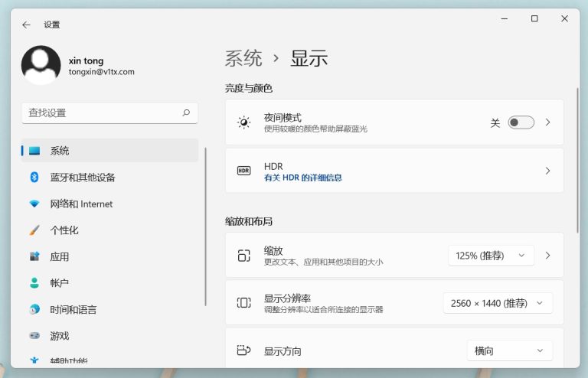Expand the HDR settings chevron
This screenshot has height=378, width=588.
click(547, 171)
